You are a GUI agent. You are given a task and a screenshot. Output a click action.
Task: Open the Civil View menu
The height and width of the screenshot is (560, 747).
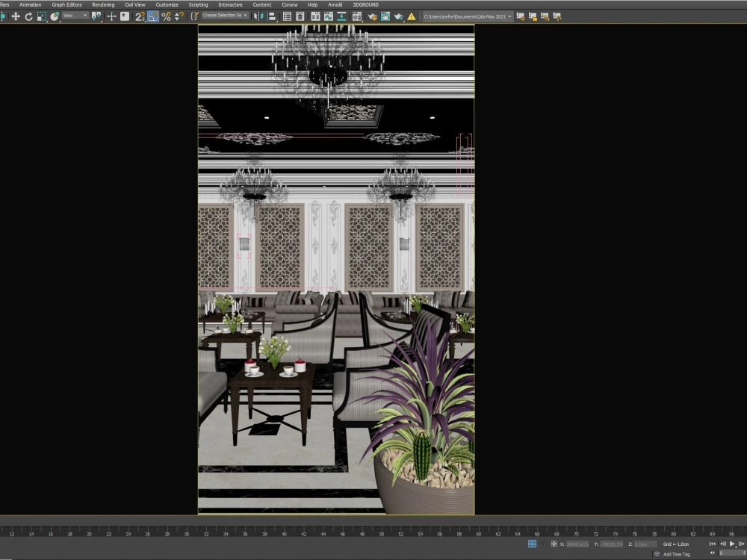click(134, 4)
